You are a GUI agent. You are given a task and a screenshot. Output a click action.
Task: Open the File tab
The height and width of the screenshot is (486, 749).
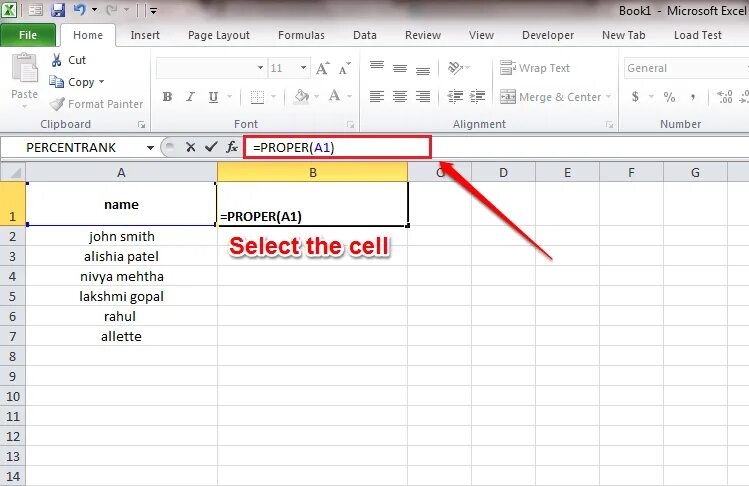[x=28, y=35]
